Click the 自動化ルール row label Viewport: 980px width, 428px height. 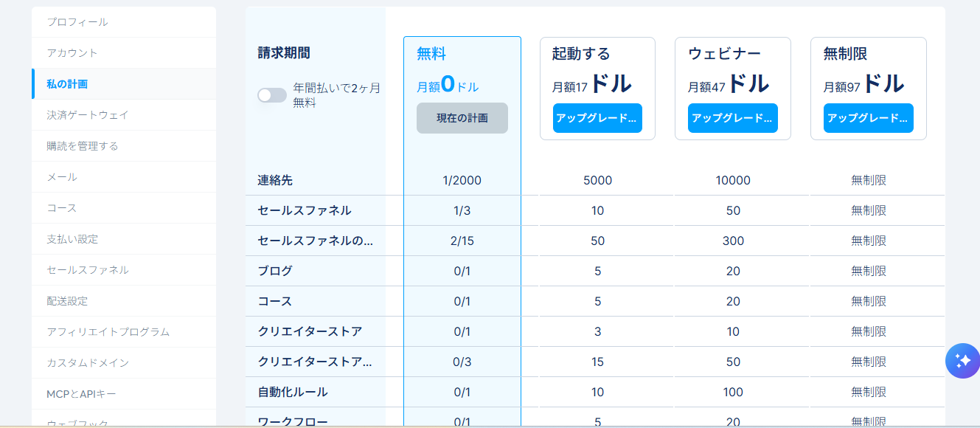click(x=293, y=392)
